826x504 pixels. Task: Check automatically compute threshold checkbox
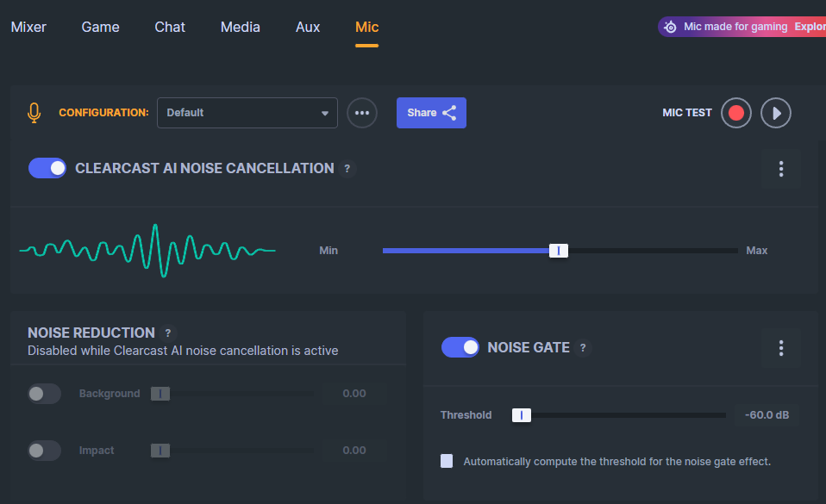(447, 461)
